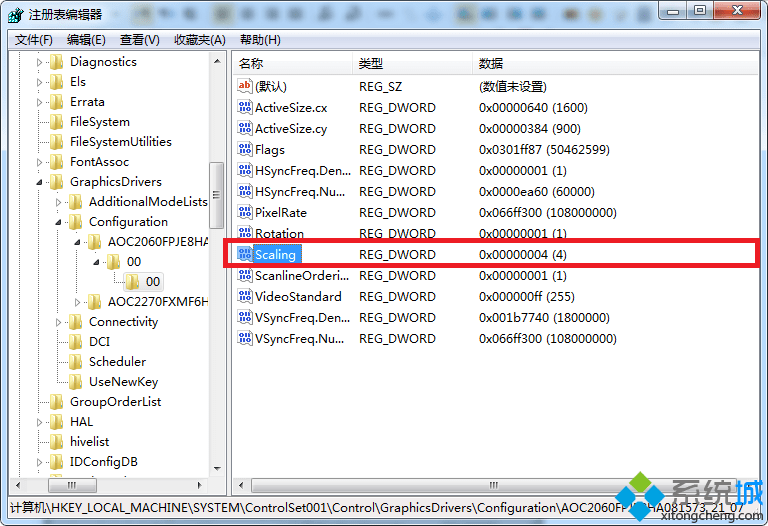
Task: Click the hivelist folder icon
Action: pyautogui.click(x=57, y=442)
